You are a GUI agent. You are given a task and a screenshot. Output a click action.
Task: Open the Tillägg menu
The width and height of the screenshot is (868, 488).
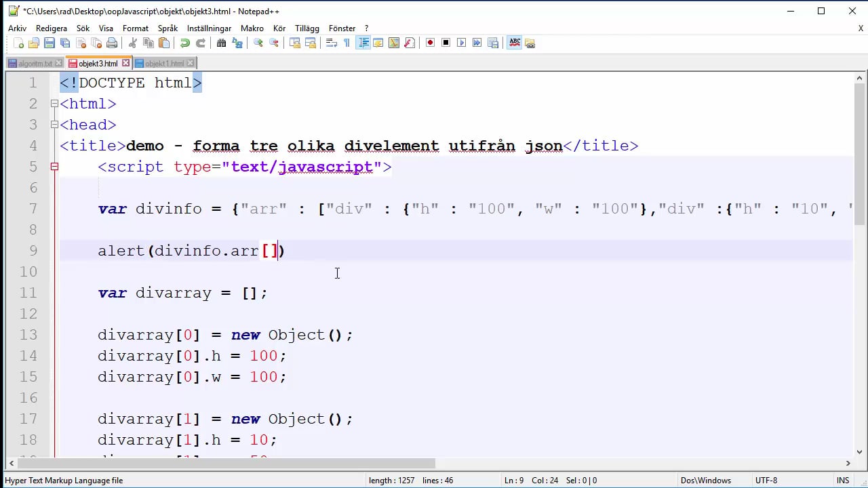[307, 28]
